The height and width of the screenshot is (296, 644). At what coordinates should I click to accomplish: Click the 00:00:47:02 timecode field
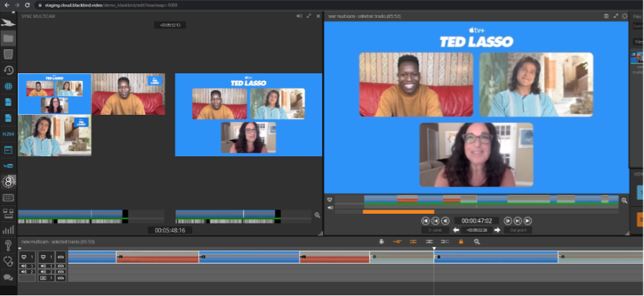click(x=476, y=221)
